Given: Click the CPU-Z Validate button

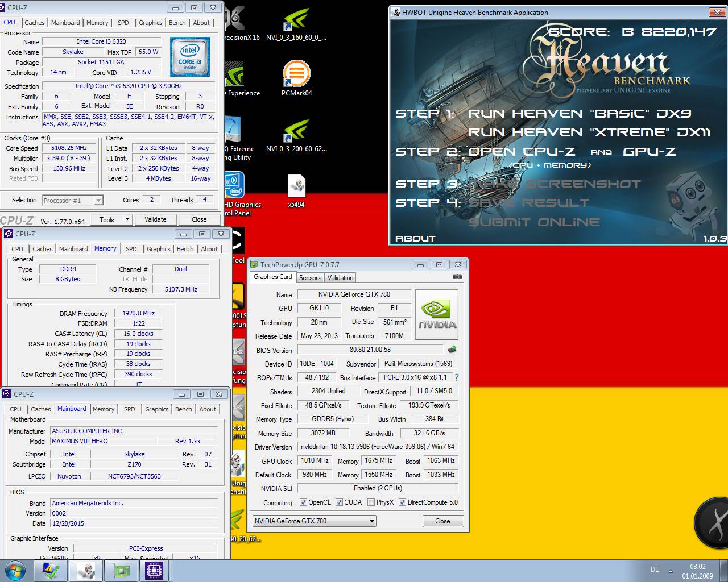Looking at the screenshot, I should 155,219.
